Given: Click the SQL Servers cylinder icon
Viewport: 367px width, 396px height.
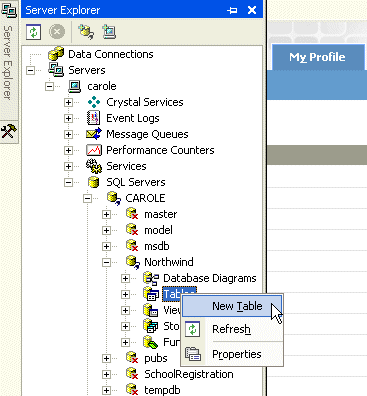Looking at the screenshot, I should point(94,182).
